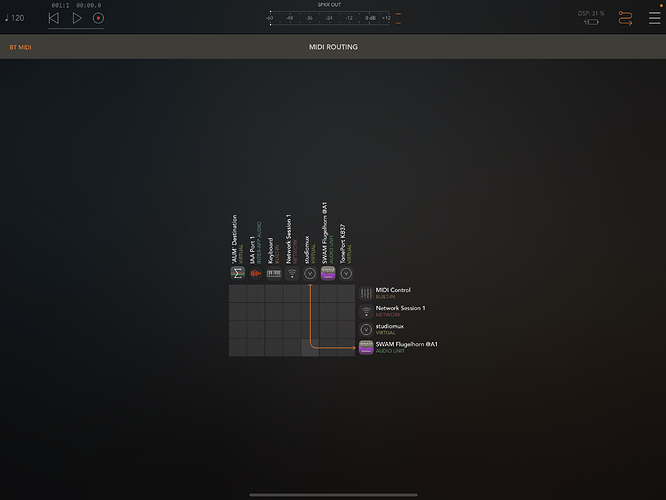Select Network Session 1 source column icon
The width and height of the screenshot is (666, 500).
[292, 273]
